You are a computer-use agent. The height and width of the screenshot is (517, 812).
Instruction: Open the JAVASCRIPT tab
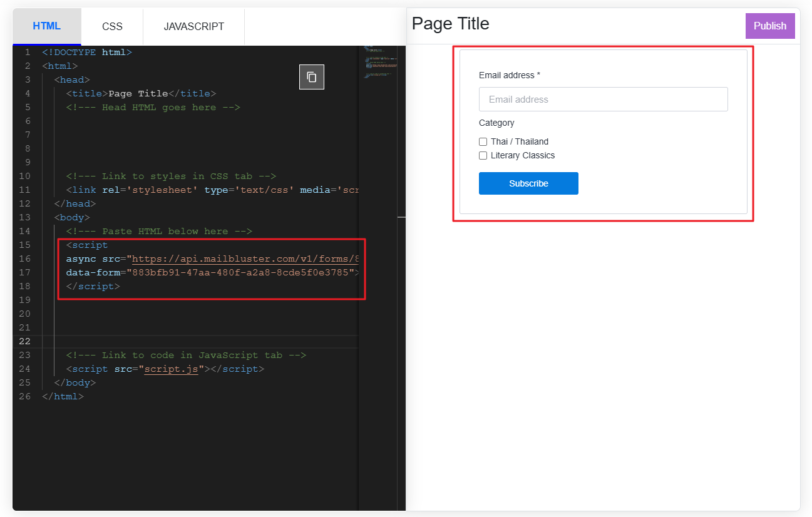(x=194, y=26)
